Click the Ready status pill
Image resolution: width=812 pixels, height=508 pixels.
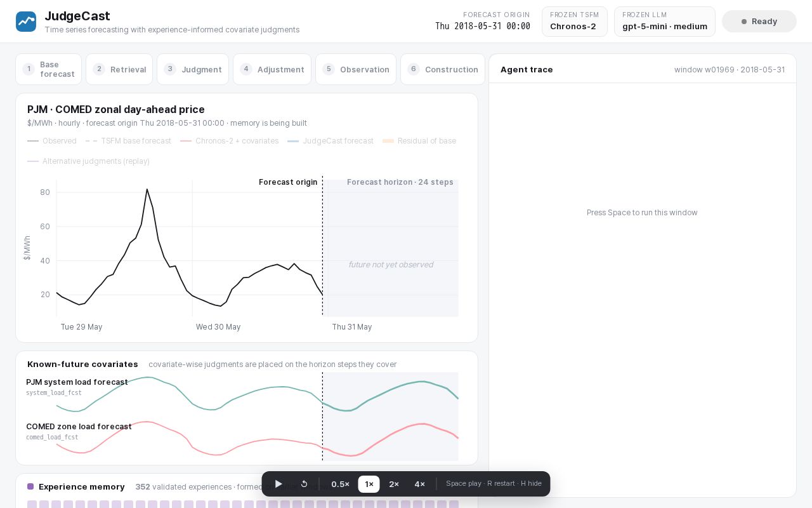click(759, 22)
